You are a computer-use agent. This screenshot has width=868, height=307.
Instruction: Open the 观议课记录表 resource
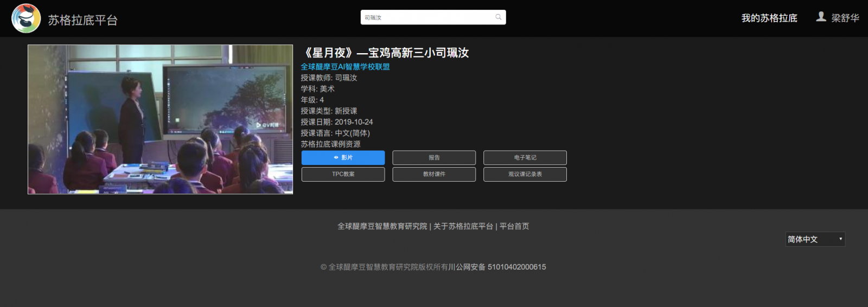coord(525,174)
